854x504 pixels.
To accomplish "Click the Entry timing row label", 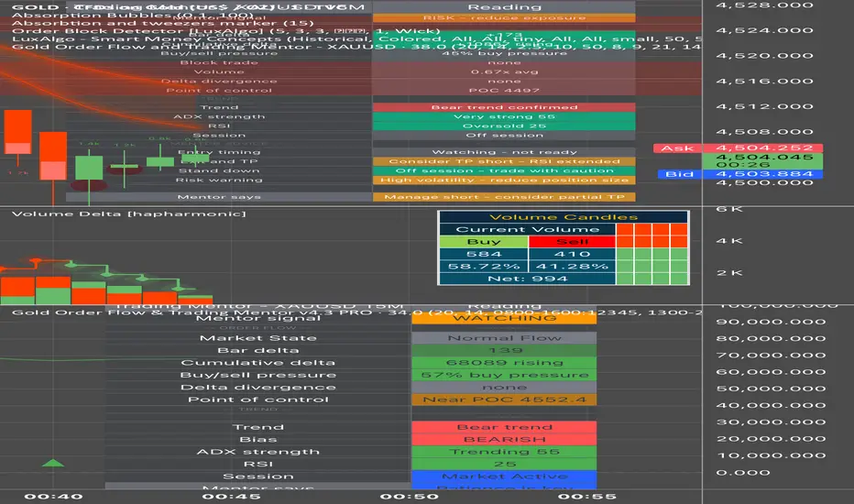I will [219, 152].
